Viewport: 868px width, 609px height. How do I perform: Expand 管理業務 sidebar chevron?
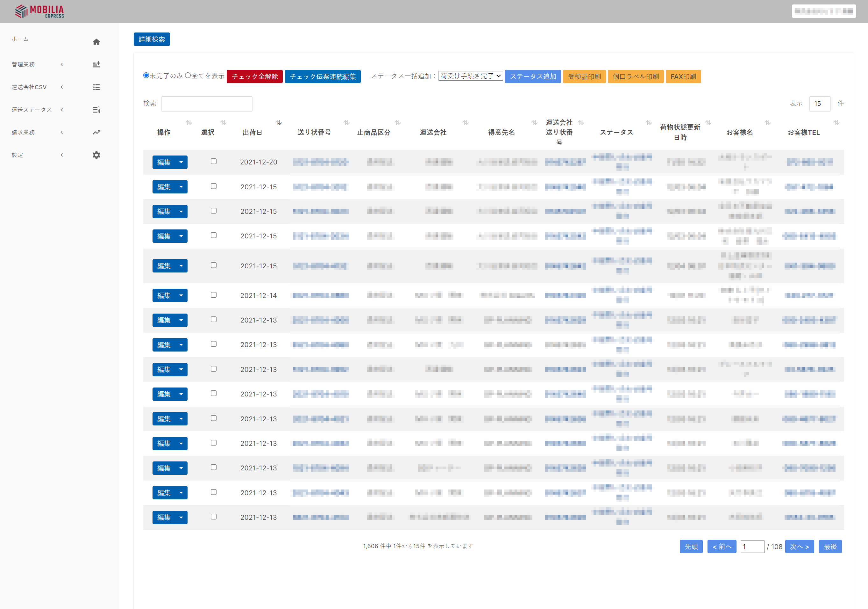(62, 65)
